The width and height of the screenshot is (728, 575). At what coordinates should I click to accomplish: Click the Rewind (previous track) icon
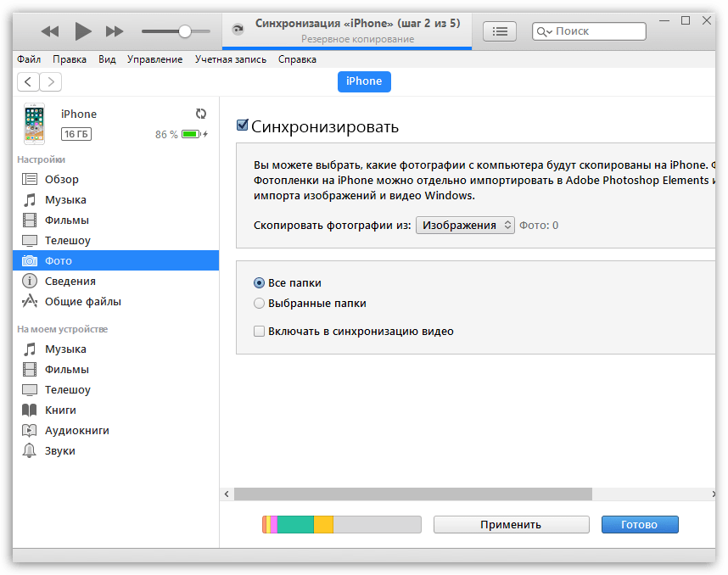pyautogui.click(x=50, y=31)
